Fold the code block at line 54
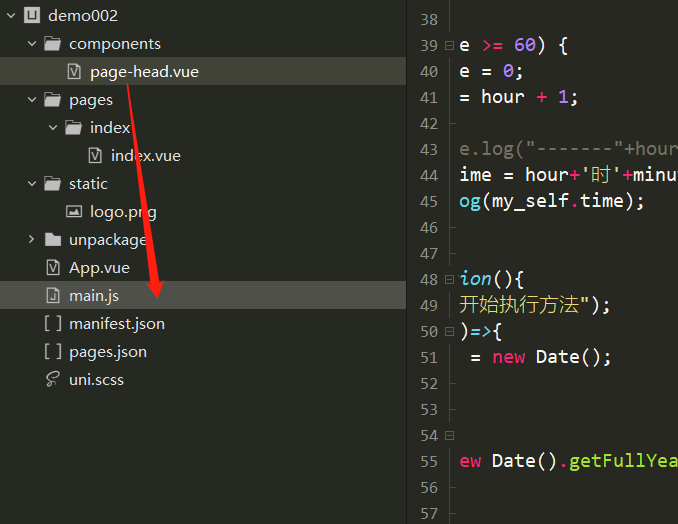The height and width of the screenshot is (524, 678). 450,435
